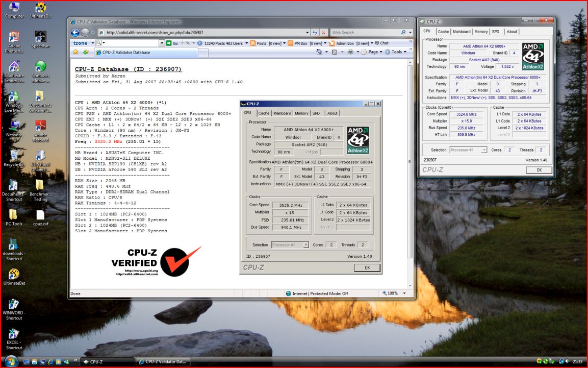Expand the address bar URL dropdown
Image resolution: width=588 pixels, height=368 pixels.
[306, 32]
